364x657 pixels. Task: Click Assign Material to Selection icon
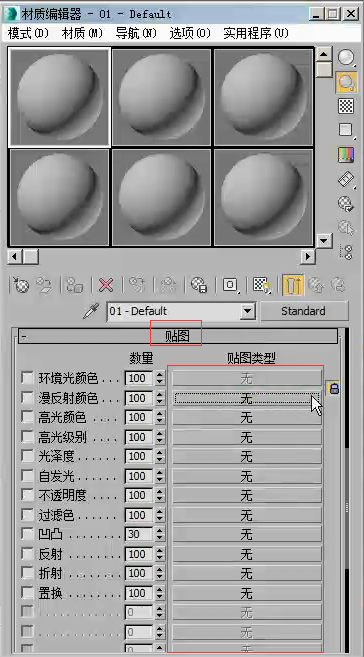pos(75,285)
